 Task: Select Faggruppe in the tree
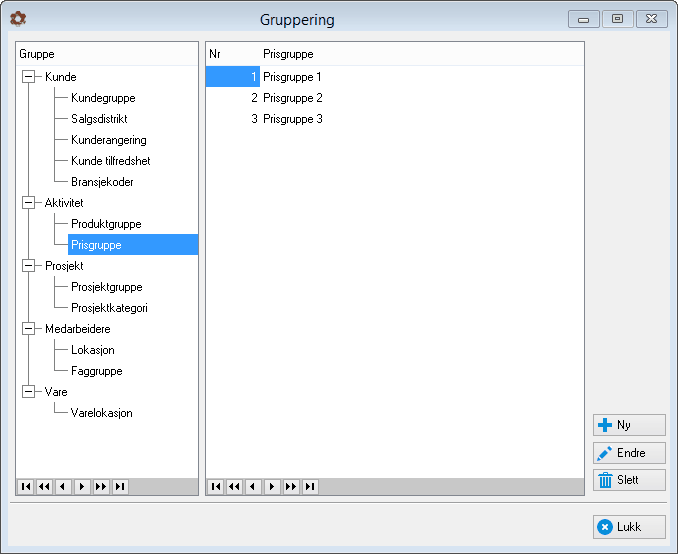coord(97,371)
